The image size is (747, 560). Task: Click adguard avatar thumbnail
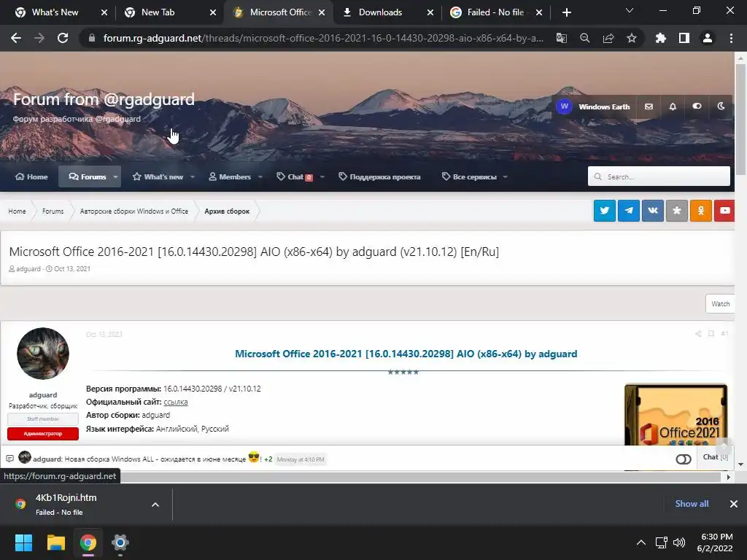pos(43,354)
